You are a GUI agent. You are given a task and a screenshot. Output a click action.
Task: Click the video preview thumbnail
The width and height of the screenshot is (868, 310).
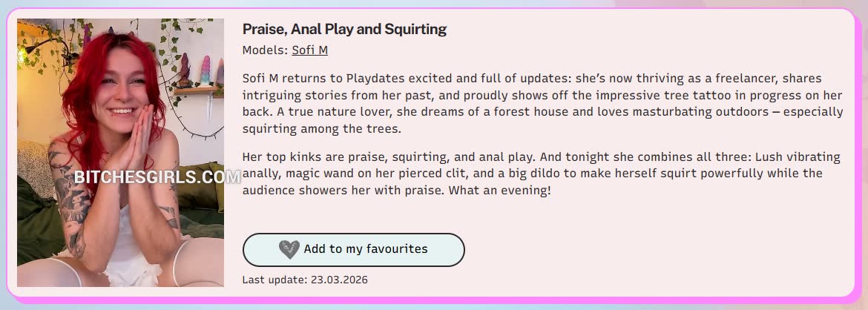[x=120, y=222]
